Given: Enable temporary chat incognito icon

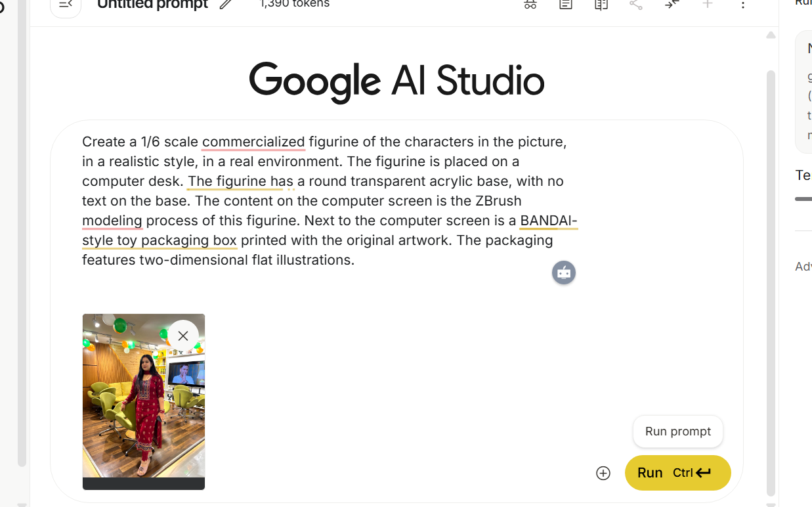Looking at the screenshot, I should click(530, 5).
